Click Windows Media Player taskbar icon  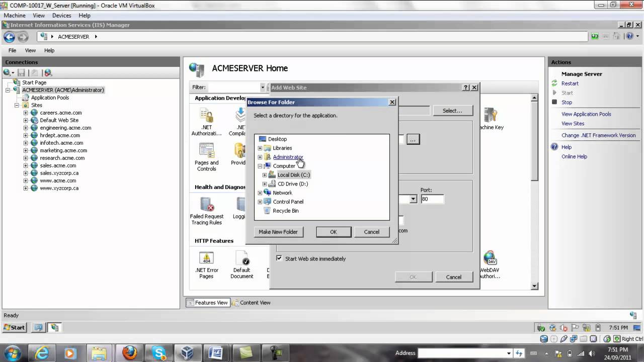tap(69, 353)
